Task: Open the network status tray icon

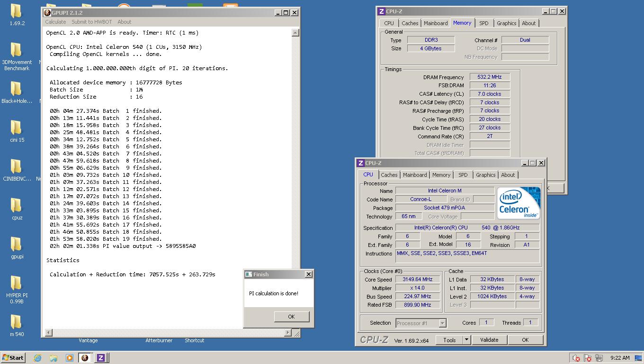Action: click(x=599, y=358)
